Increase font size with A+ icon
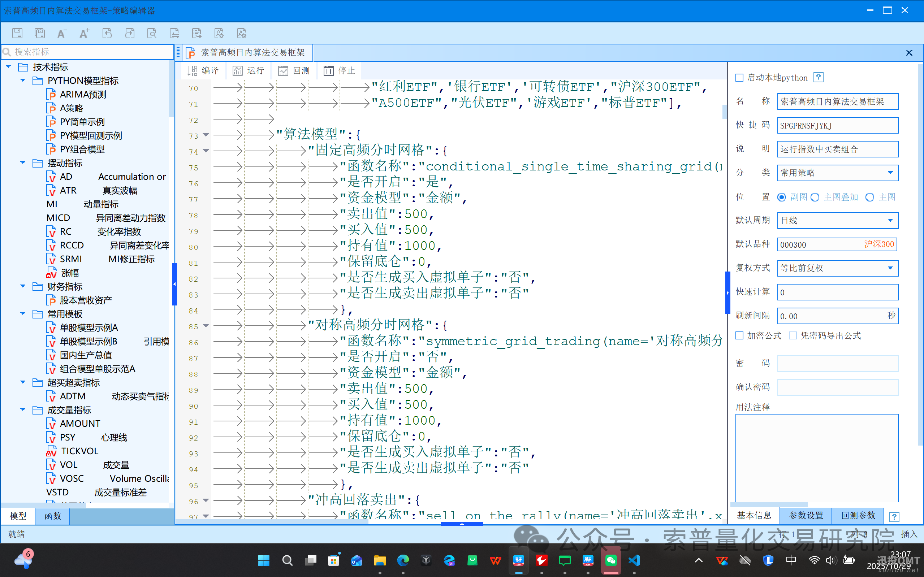 [x=85, y=33]
